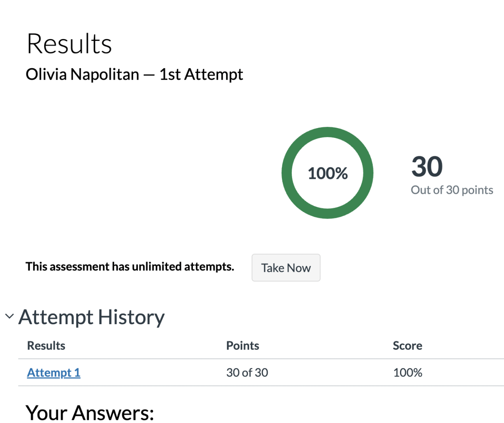Viewport: 504px width, 423px height.
Task: Select the '30 of 30' points cell
Action: coord(247,373)
